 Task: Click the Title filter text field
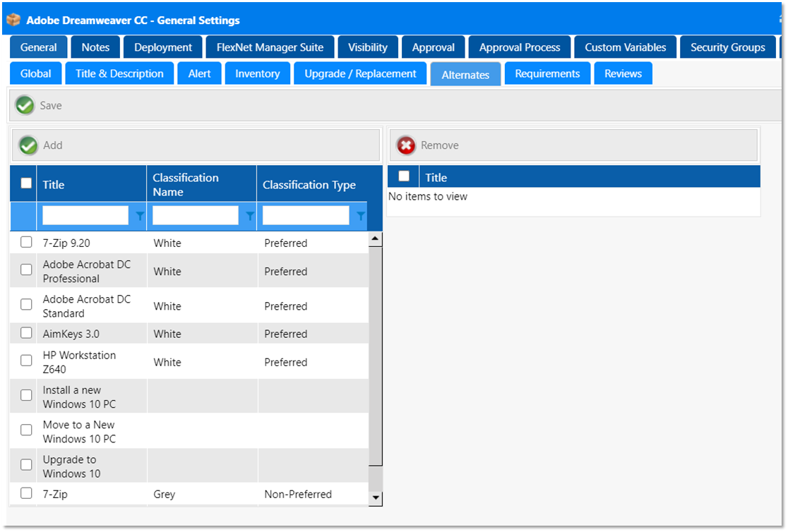[85, 216]
